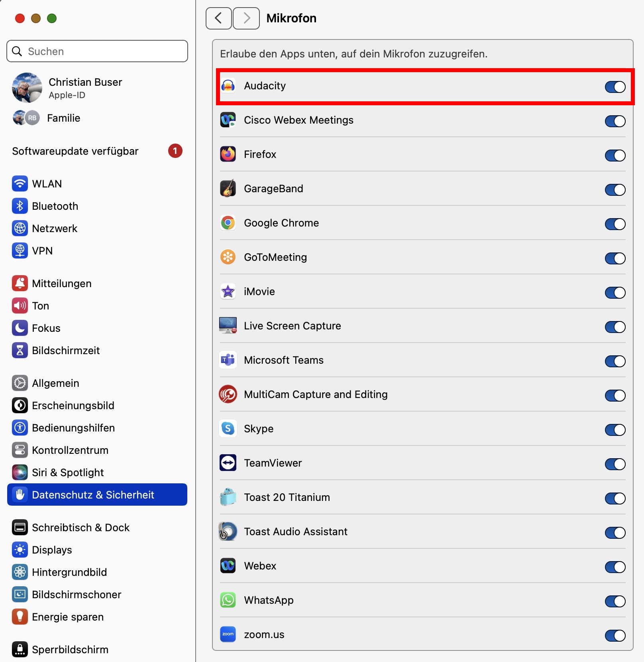
Task: Turn off Firefox microphone access
Action: click(615, 155)
